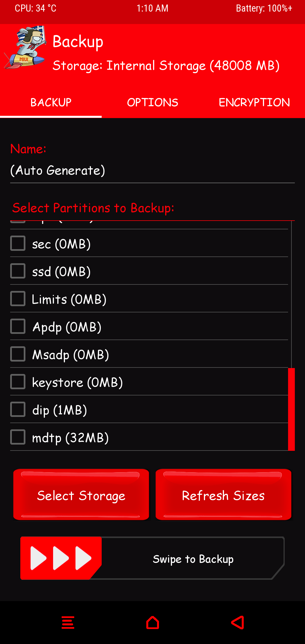
Task: Check the sec (0MB) partition box
Action: tap(18, 243)
